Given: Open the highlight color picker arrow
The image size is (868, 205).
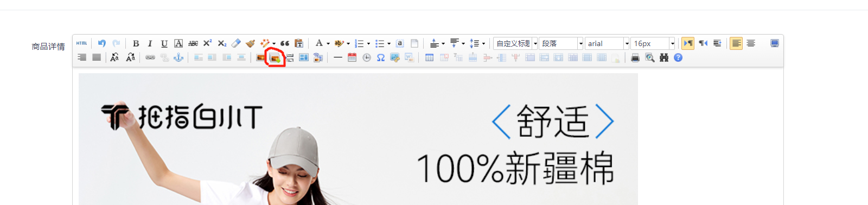Looking at the screenshot, I should [348, 43].
